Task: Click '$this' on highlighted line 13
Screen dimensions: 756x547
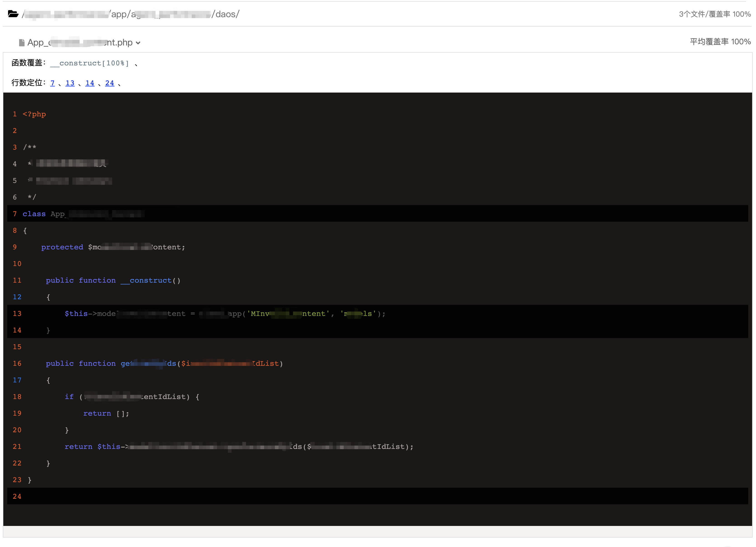Action: (x=76, y=313)
